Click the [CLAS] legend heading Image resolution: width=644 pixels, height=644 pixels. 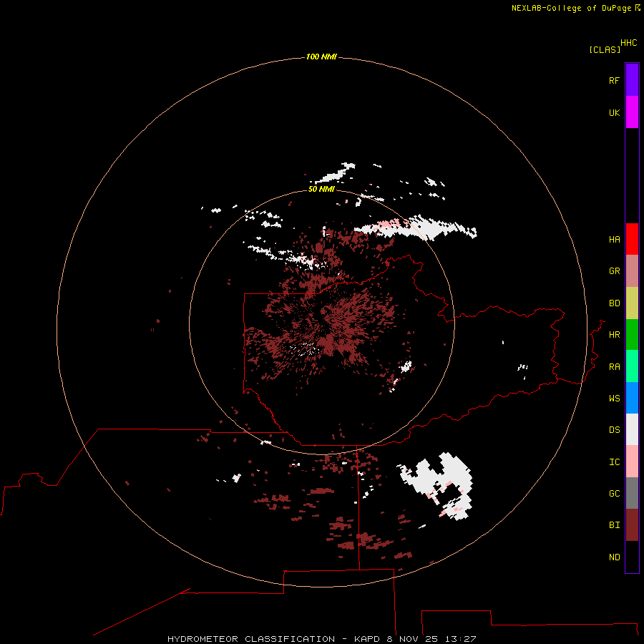[605, 49]
